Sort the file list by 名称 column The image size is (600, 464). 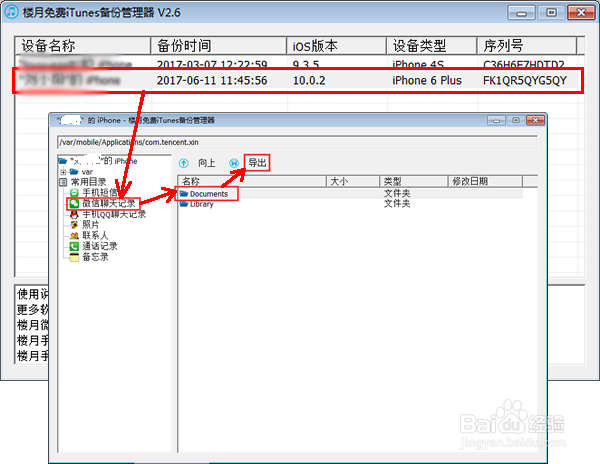coord(252,181)
